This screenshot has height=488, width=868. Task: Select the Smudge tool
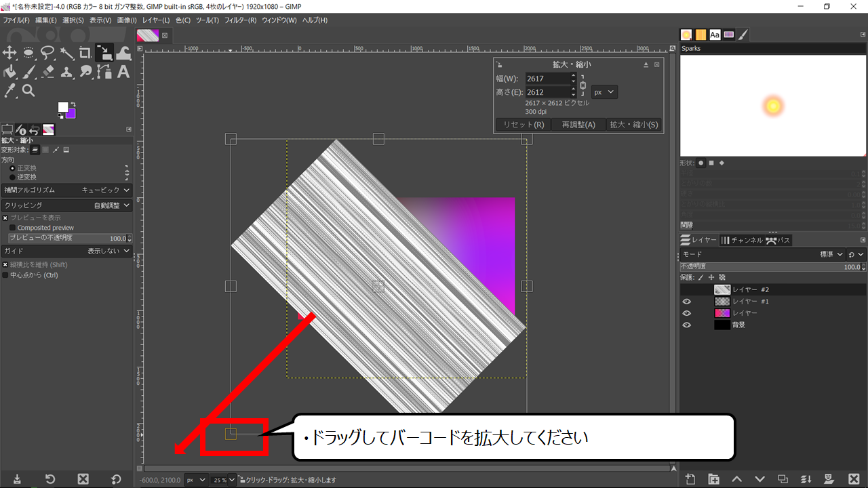pyautogui.click(x=85, y=72)
